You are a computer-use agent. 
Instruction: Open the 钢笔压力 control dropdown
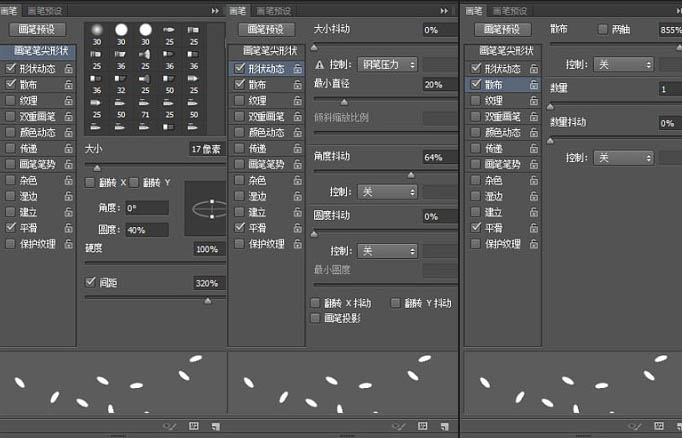[387, 65]
